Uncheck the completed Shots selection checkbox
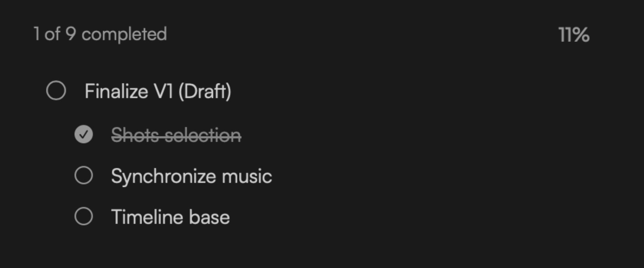Viewport: 644px width, 268px height. click(84, 134)
